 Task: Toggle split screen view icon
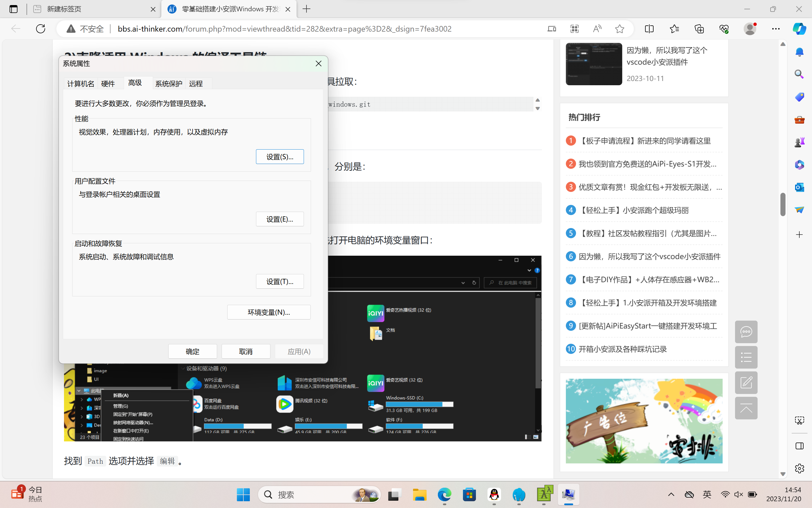click(649, 29)
